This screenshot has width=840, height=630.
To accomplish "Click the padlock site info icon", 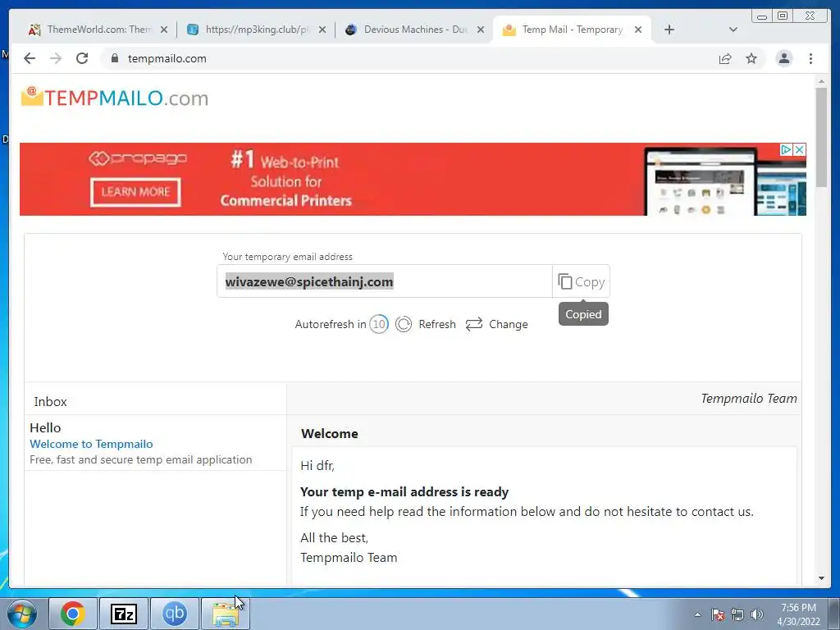I will point(115,58).
